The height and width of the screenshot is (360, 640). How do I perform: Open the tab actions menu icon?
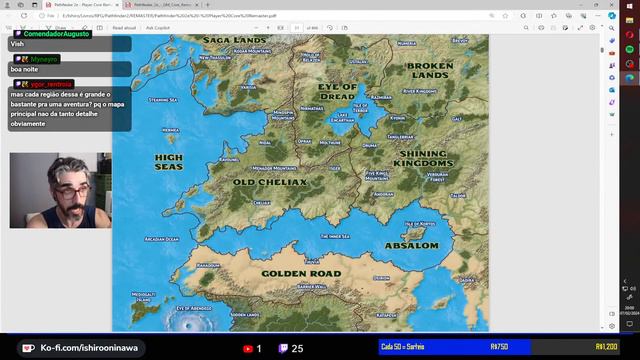click(35, 5)
